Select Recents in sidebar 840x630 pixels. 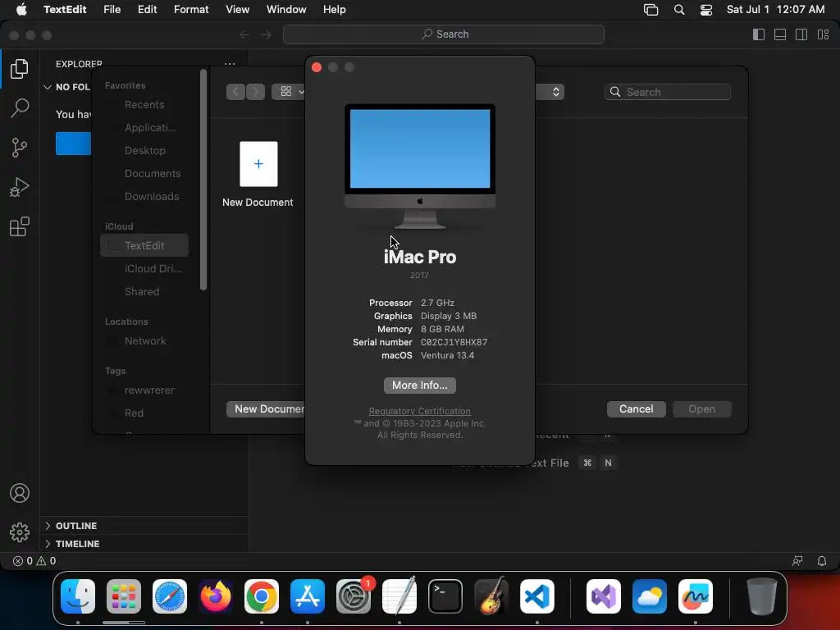tap(144, 104)
